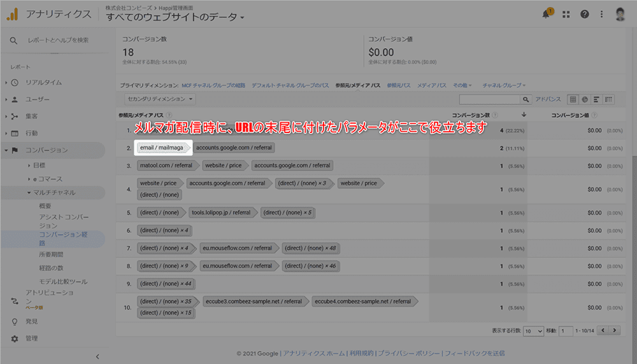Open モデル比較ツール report
The height and width of the screenshot is (364, 637).
coord(63,282)
